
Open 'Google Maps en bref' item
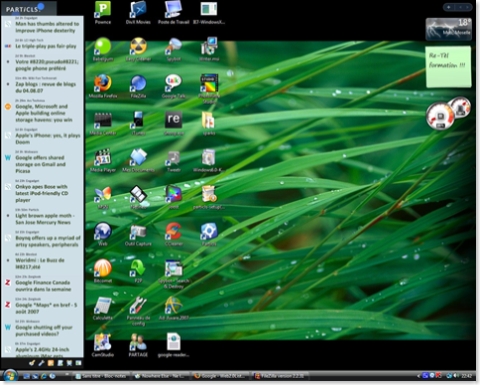pos(46,308)
